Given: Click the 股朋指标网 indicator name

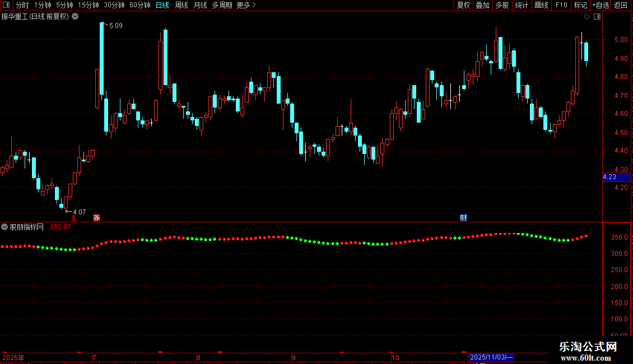Looking at the screenshot, I should (27, 227).
